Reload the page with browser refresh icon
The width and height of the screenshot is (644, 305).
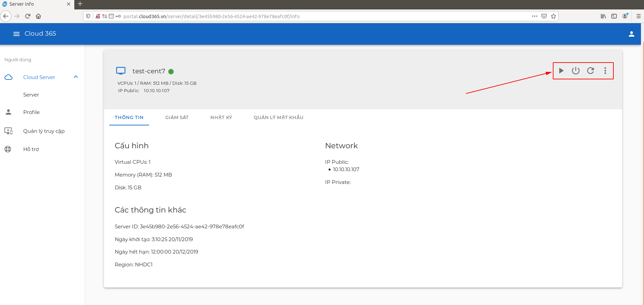click(28, 16)
